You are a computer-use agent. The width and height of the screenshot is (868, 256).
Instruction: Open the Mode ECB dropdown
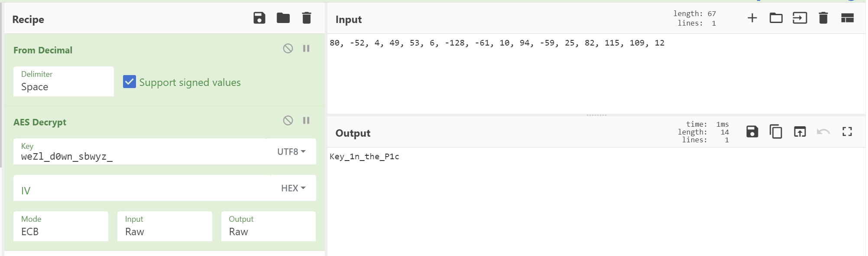pos(61,226)
